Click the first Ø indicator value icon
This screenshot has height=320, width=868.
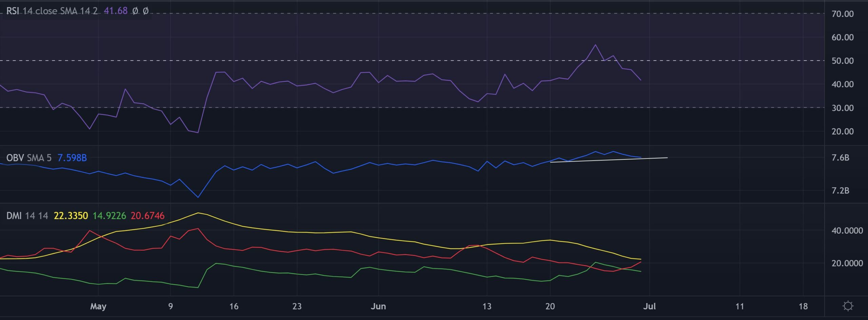(135, 11)
